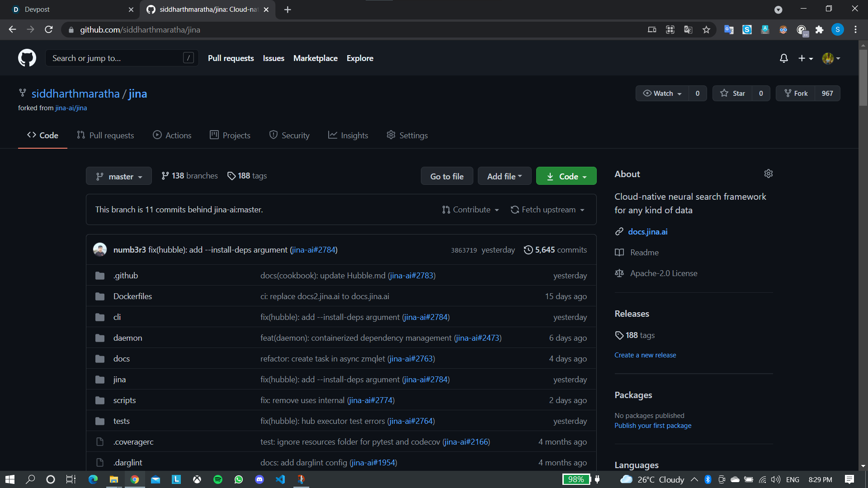Open the Add file dropdown
868x488 pixels.
[504, 176]
